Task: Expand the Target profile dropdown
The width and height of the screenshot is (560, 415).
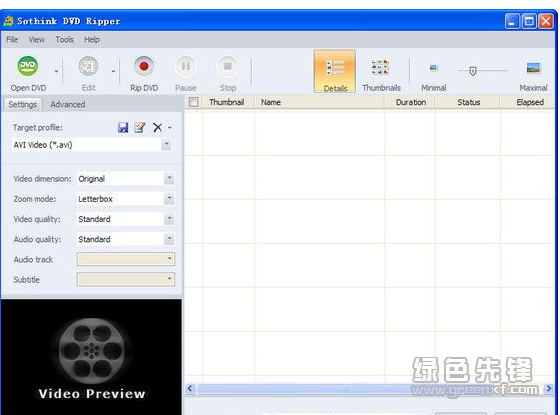Action: coord(166,145)
